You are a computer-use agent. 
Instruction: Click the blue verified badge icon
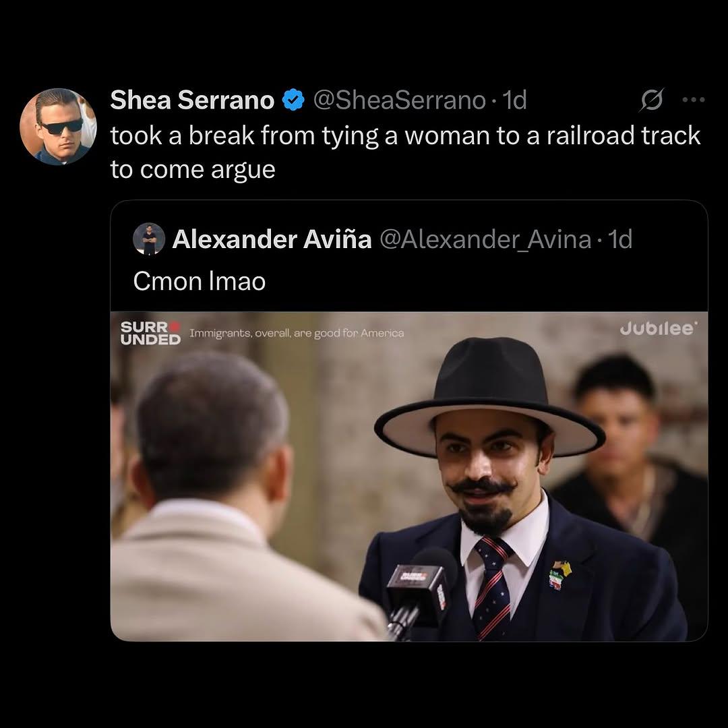point(293,100)
